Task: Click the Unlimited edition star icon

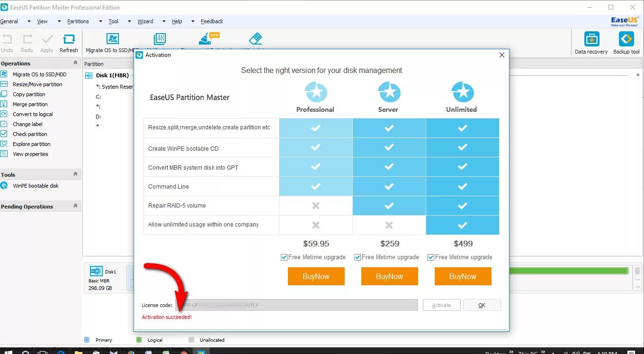Action: [462, 92]
